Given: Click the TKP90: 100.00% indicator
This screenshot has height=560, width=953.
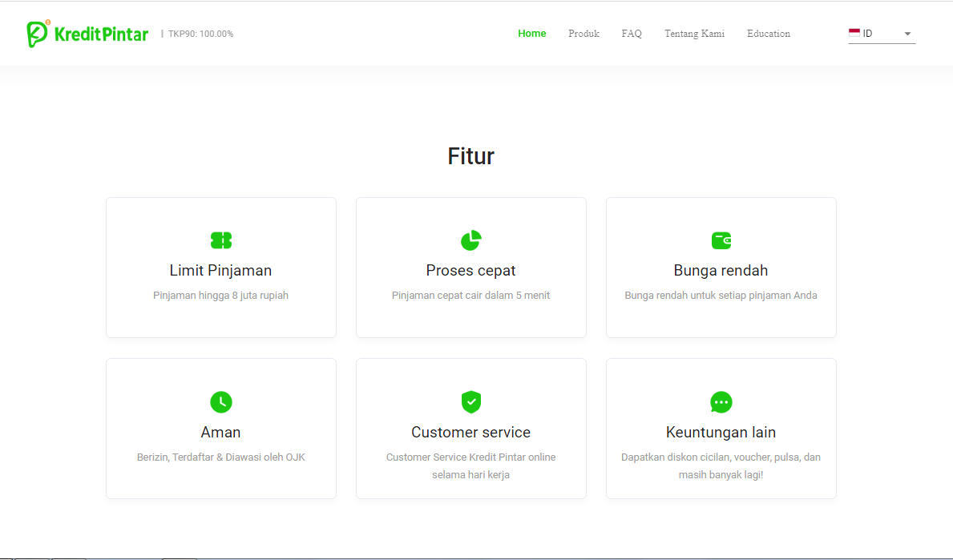Looking at the screenshot, I should pos(200,34).
